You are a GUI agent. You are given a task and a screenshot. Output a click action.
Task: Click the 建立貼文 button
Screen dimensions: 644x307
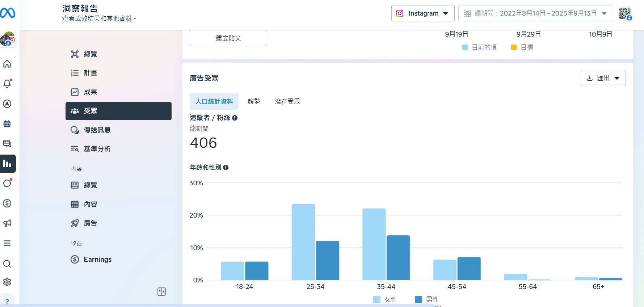[228, 38]
